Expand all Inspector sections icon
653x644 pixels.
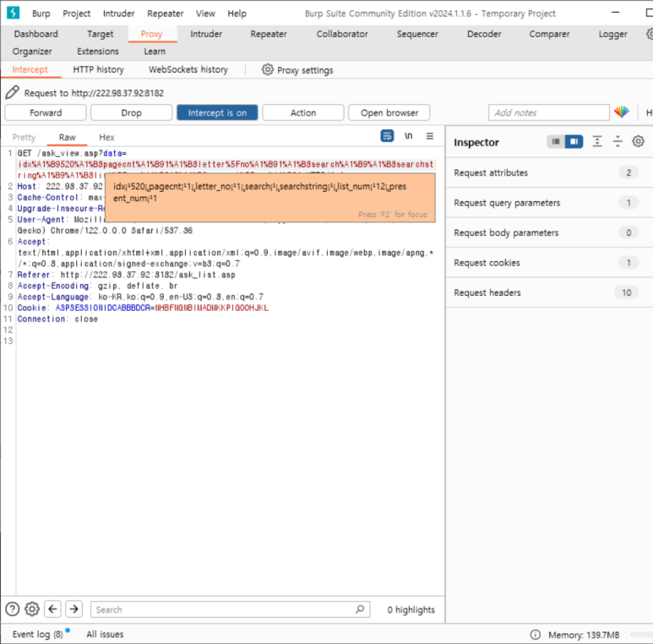pyautogui.click(x=597, y=142)
